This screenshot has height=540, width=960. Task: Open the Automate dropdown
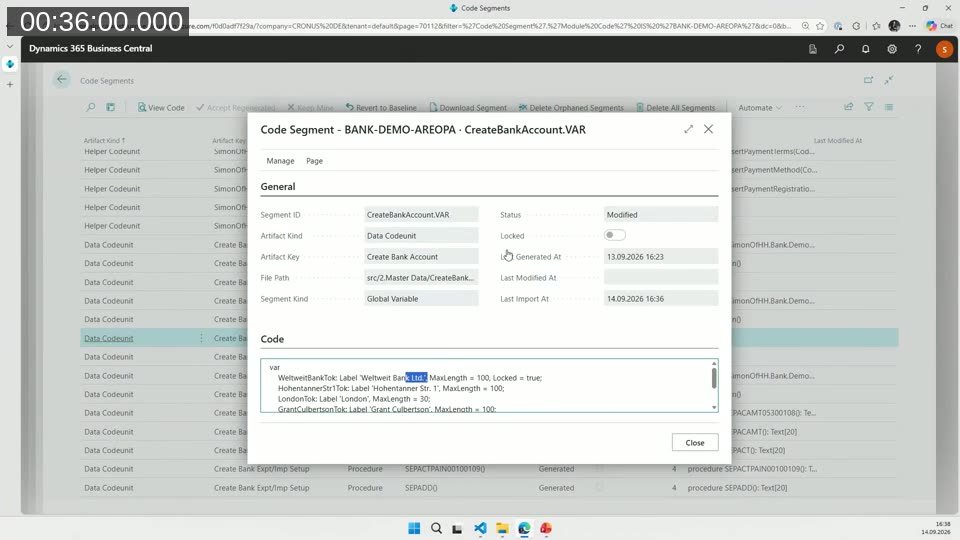point(760,108)
